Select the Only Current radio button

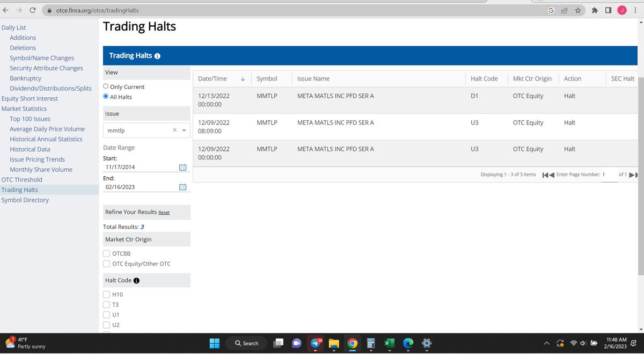[x=106, y=86]
